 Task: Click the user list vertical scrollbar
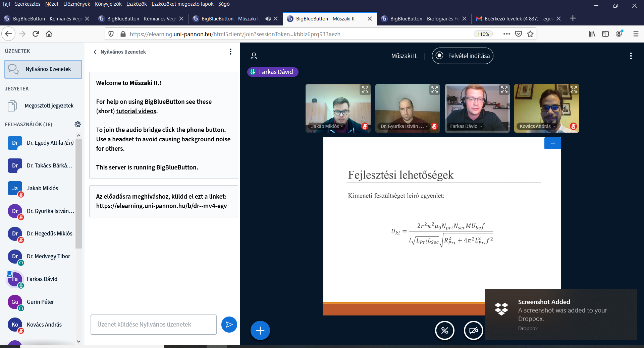pos(78,194)
